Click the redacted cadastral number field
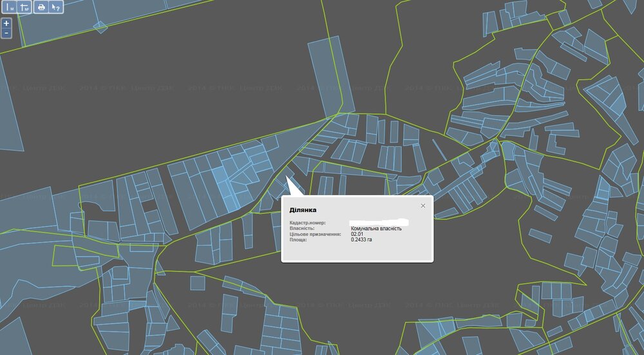 380,222
